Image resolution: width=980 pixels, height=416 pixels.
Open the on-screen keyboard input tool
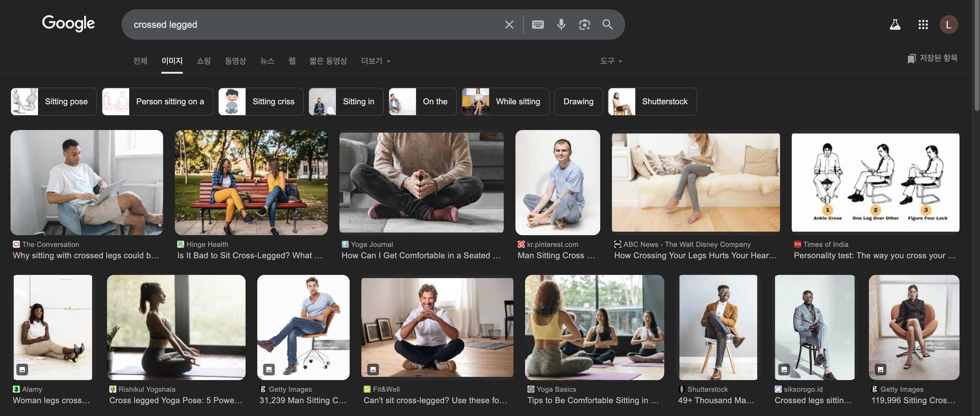pyautogui.click(x=538, y=25)
